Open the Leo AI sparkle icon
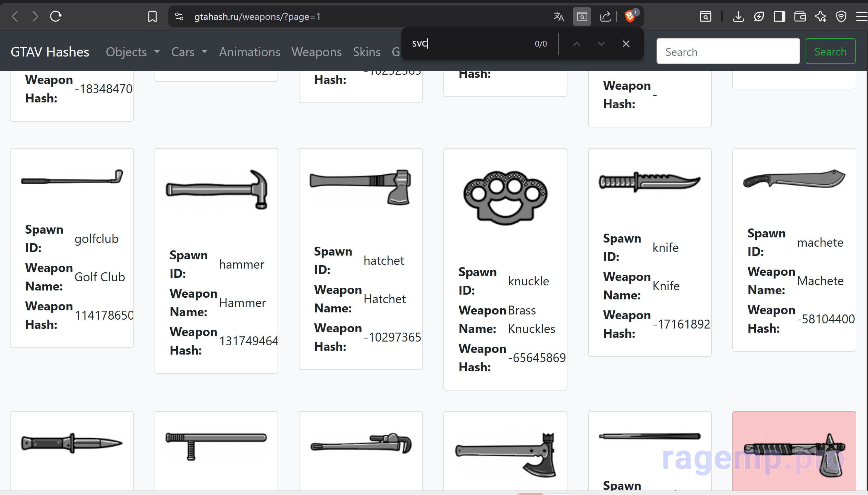 (820, 16)
